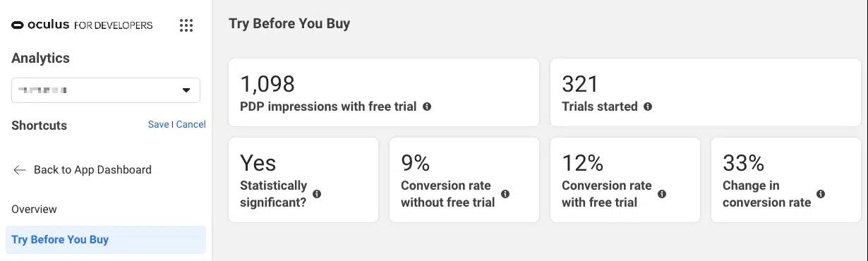This screenshot has width=868, height=261.
Task: Open the apps grid menu icon
Action: (186, 25)
